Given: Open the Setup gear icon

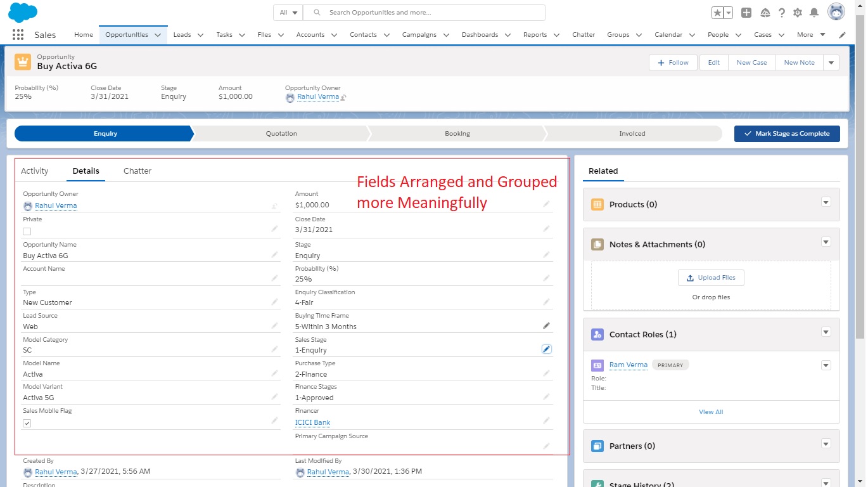Looking at the screenshot, I should pos(798,13).
